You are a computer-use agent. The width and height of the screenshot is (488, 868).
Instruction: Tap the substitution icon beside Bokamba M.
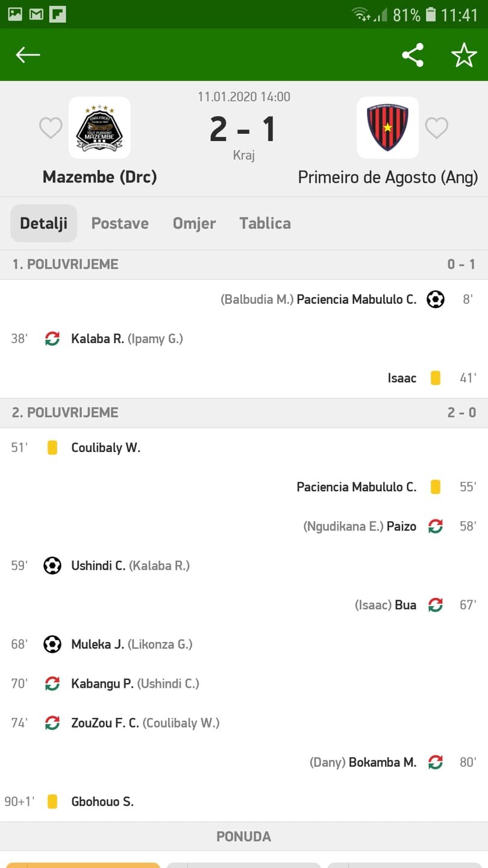point(436,762)
